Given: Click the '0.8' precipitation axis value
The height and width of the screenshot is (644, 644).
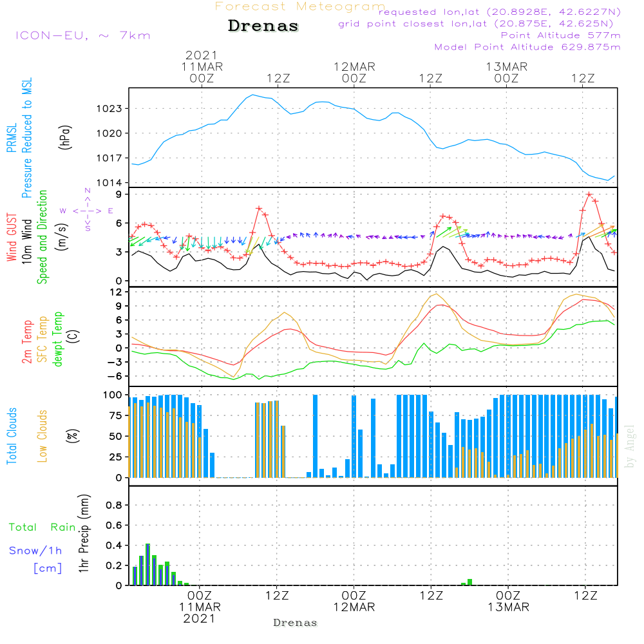Looking at the screenshot, I should coord(114,505).
